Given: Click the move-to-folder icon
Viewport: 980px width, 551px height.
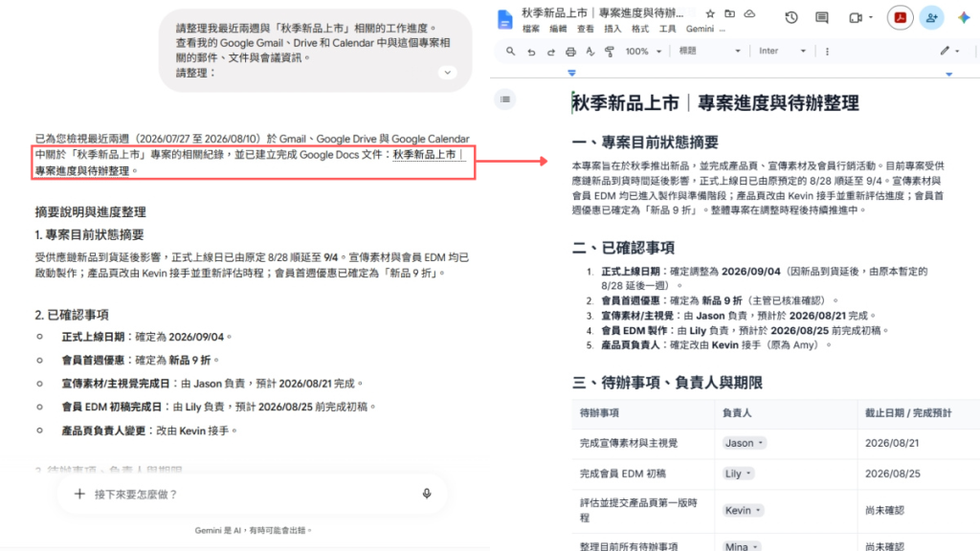Looking at the screenshot, I should tap(729, 13).
